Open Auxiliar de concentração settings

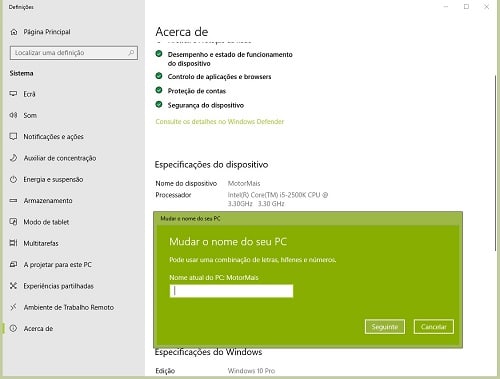click(60, 158)
